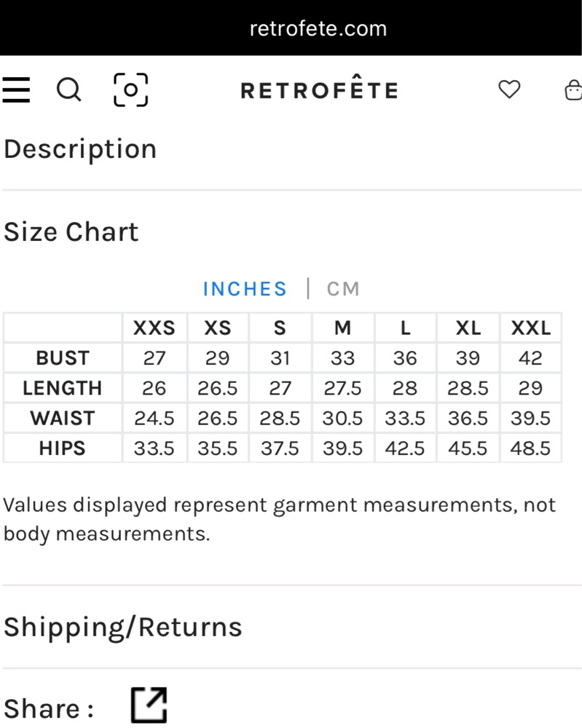
Task: Select INCHES measurement unit
Action: [x=245, y=289]
